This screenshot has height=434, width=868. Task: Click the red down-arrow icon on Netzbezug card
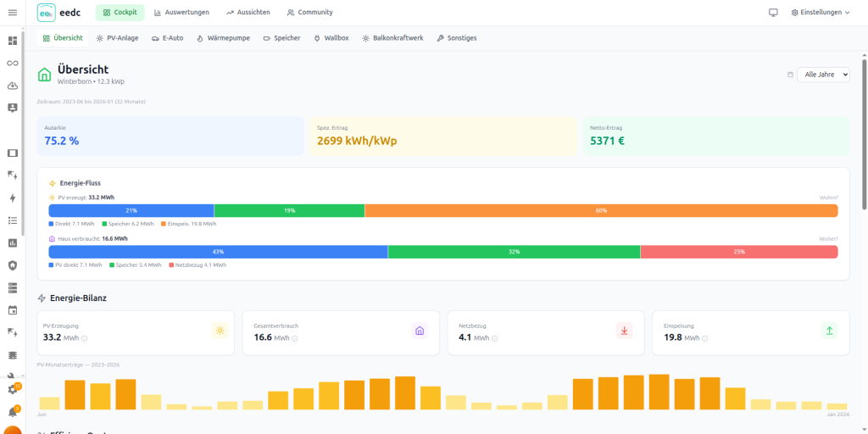coord(625,331)
